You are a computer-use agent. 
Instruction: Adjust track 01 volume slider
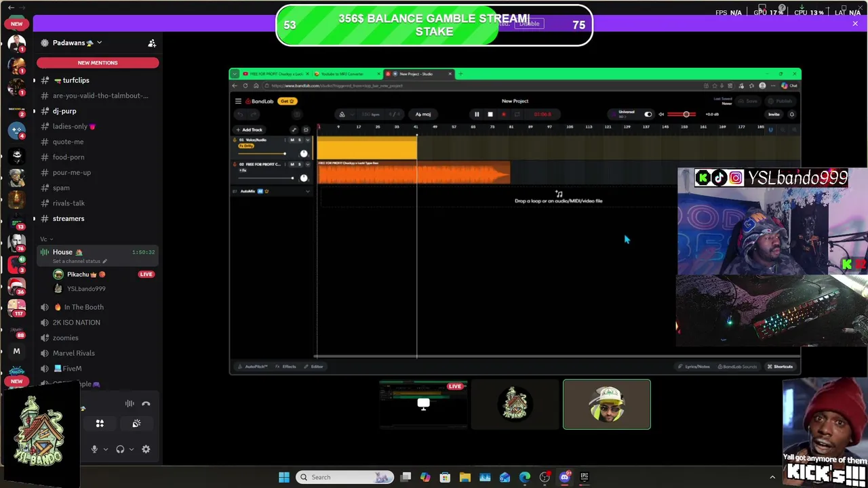[x=262, y=154]
